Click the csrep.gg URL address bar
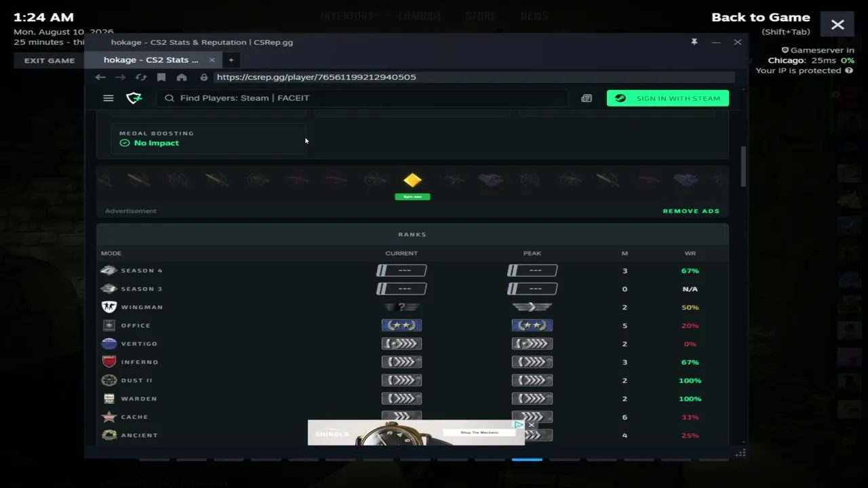The height and width of the screenshot is (488, 868). point(474,77)
